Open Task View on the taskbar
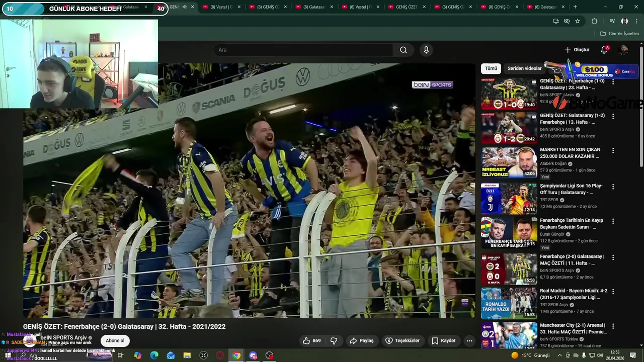The image size is (644, 362). [121, 355]
